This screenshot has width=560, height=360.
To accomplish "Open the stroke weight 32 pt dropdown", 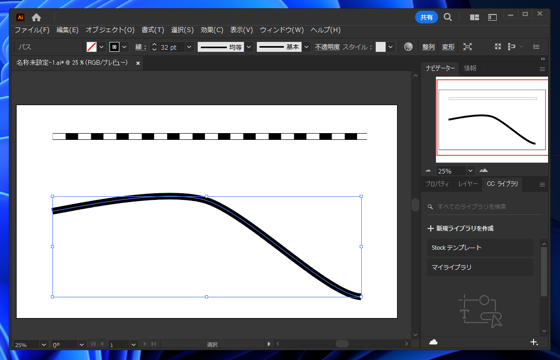I will (189, 47).
